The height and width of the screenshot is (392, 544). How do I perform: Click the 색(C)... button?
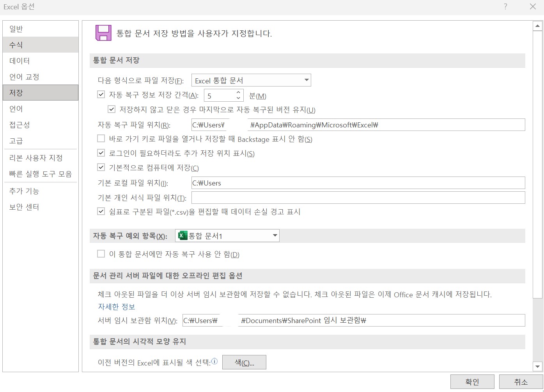click(x=244, y=362)
